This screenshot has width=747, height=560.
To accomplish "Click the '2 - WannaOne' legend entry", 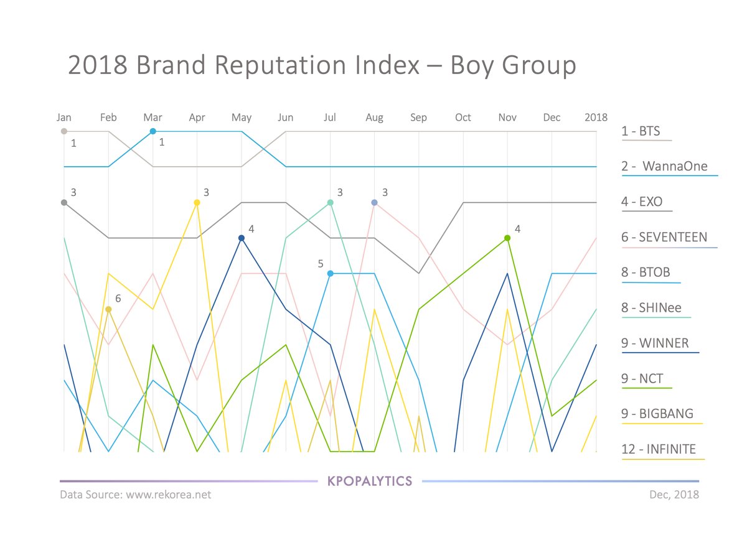I will [664, 167].
